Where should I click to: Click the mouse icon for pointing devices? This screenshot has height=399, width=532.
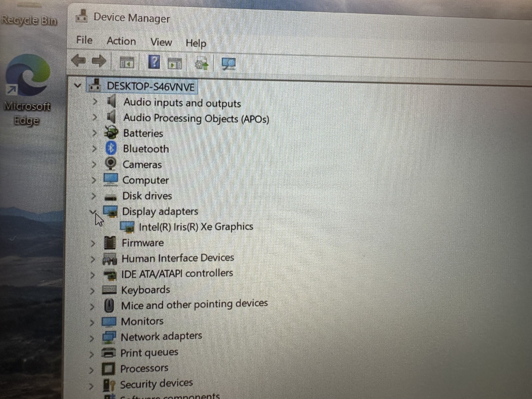pos(109,306)
